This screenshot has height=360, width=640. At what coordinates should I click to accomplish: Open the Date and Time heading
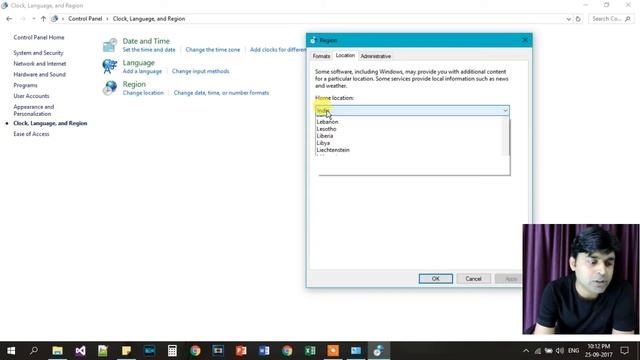146,41
